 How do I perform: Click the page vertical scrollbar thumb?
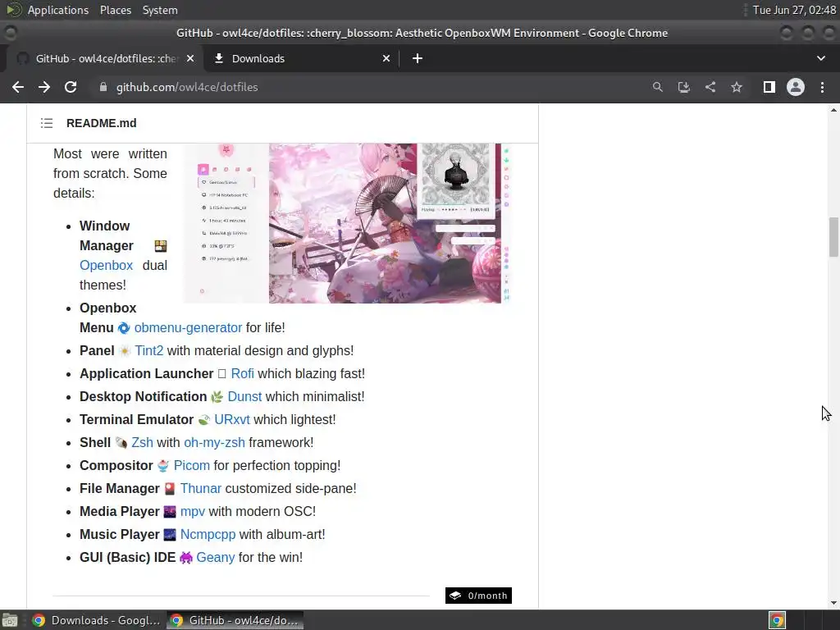[x=833, y=237]
